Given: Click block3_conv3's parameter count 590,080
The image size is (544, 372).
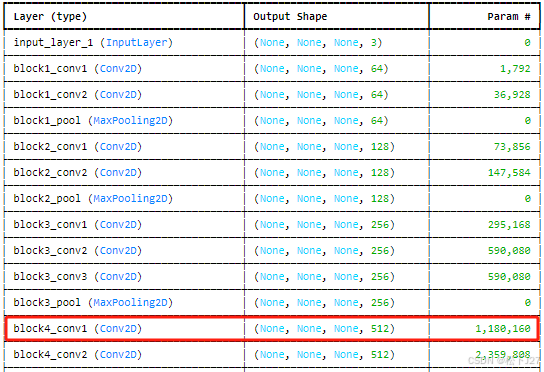Looking at the screenshot, I should coord(509,277).
